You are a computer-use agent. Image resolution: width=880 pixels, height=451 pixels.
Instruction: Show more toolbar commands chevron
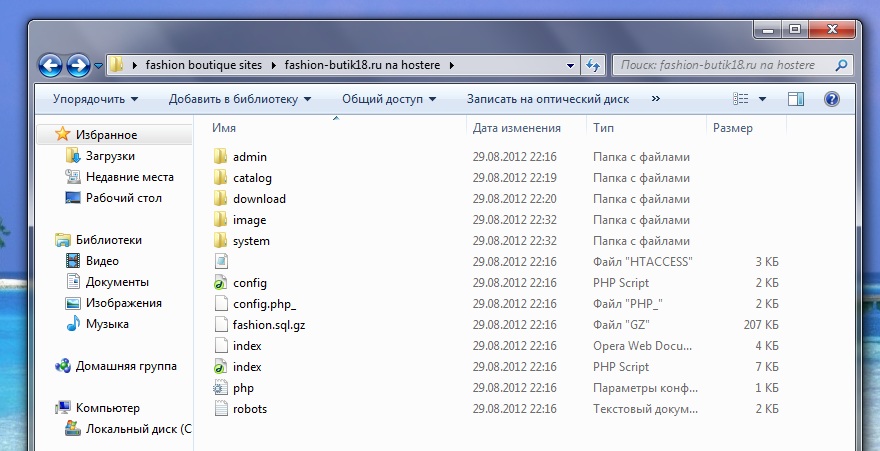(656, 99)
